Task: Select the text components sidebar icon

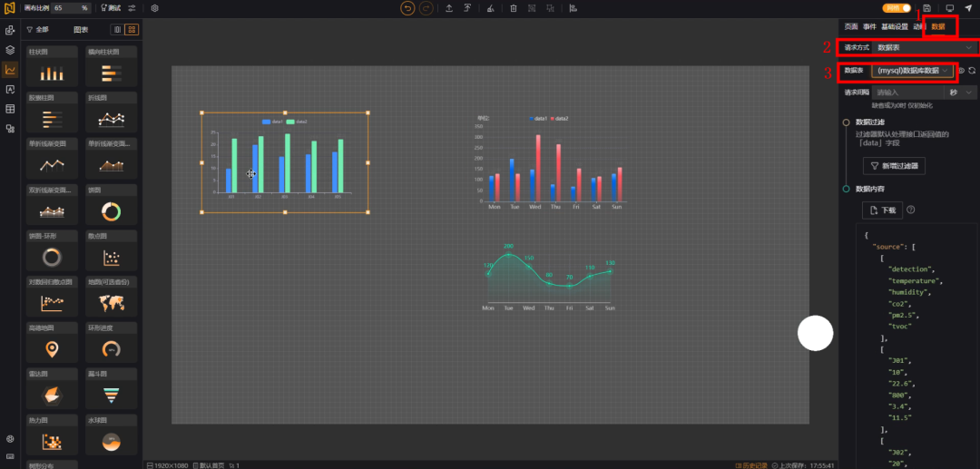Action: (x=10, y=89)
